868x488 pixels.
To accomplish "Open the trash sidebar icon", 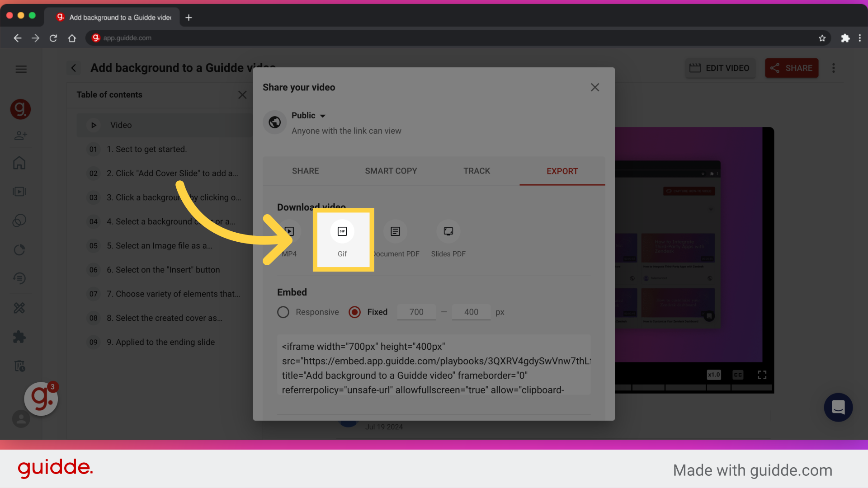I will tap(20, 366).
